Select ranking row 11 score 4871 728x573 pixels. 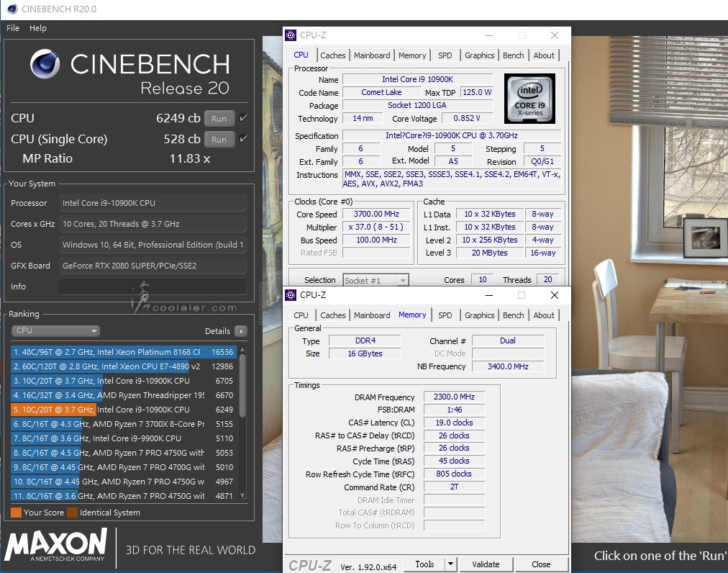coord(124,496)
